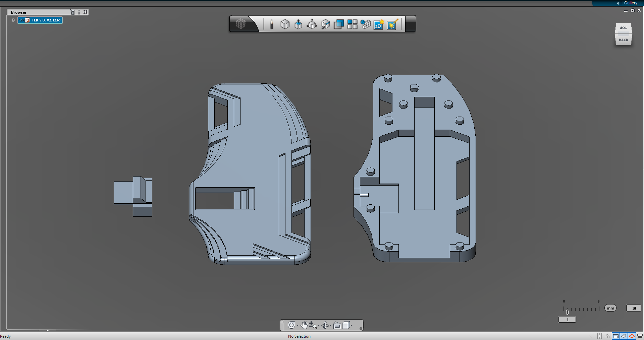Click the BACK face of view cube

(x=624, y=40)
